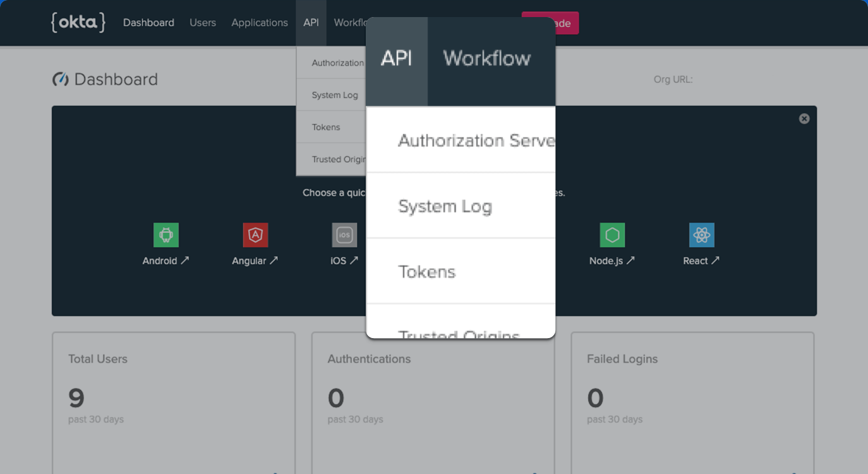The height and width of the screenshot is (474, 868).
Task: Follow the Node.js link label
Action: 612,260
